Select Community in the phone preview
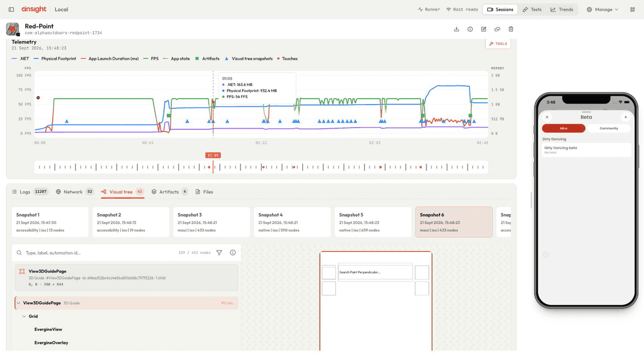 [x=609, y=128]
